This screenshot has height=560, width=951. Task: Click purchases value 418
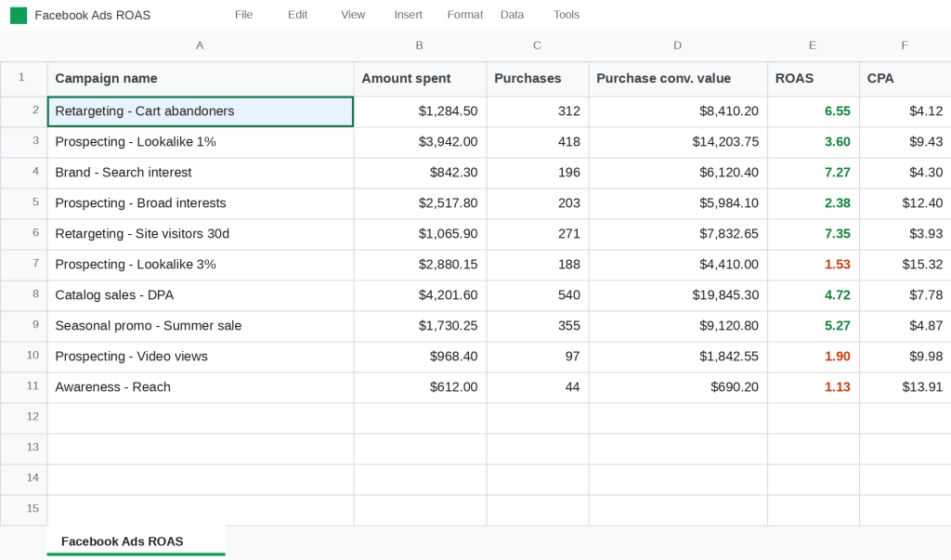(x=538, y=143)
